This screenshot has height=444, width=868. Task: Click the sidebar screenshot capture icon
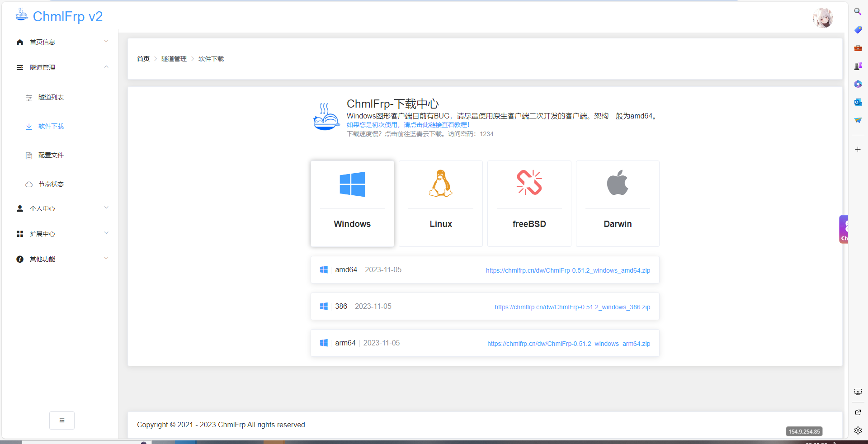tap(858, 392)
